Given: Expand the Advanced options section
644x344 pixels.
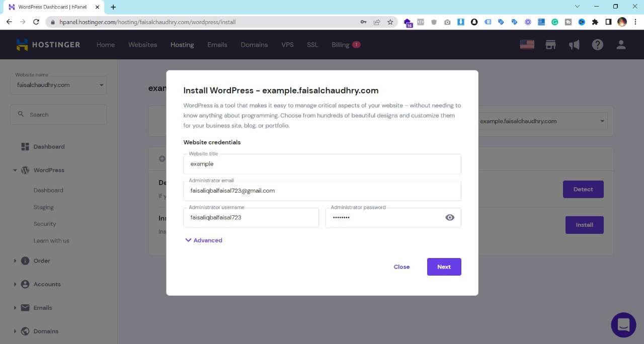Looking at the screenshot, I should (x=204, y=240).
